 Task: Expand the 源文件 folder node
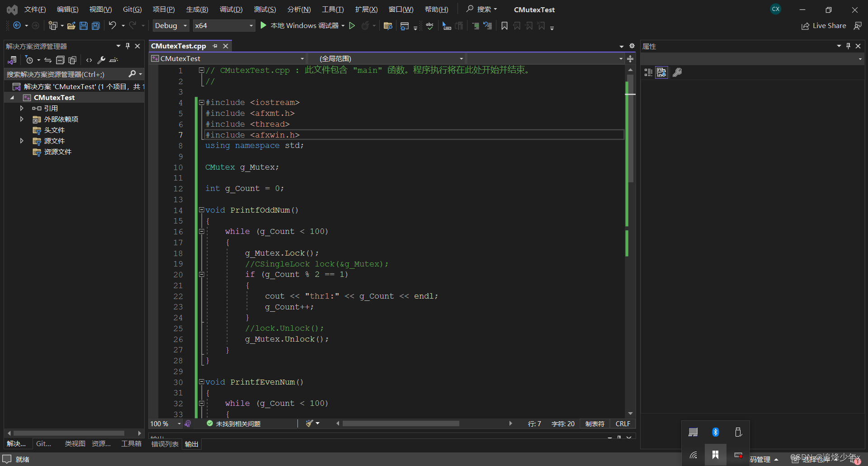pyautogui.click(x=21, y=141)
